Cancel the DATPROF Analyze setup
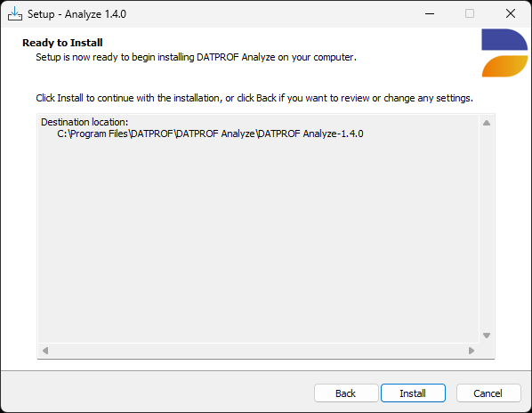 pos(488,393)
